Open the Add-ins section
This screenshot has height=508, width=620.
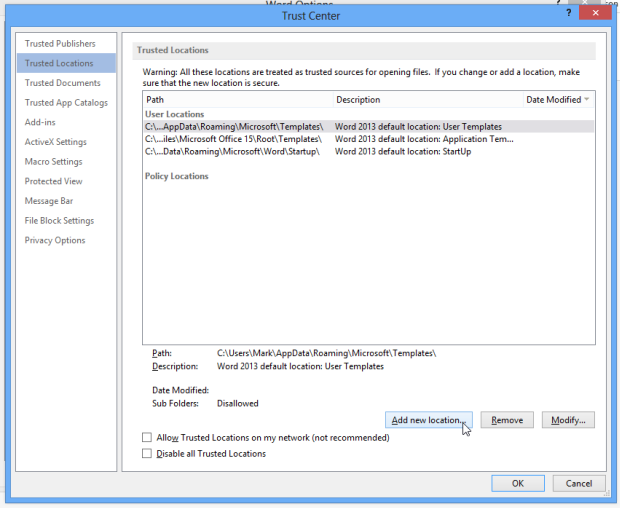point(40,122)
